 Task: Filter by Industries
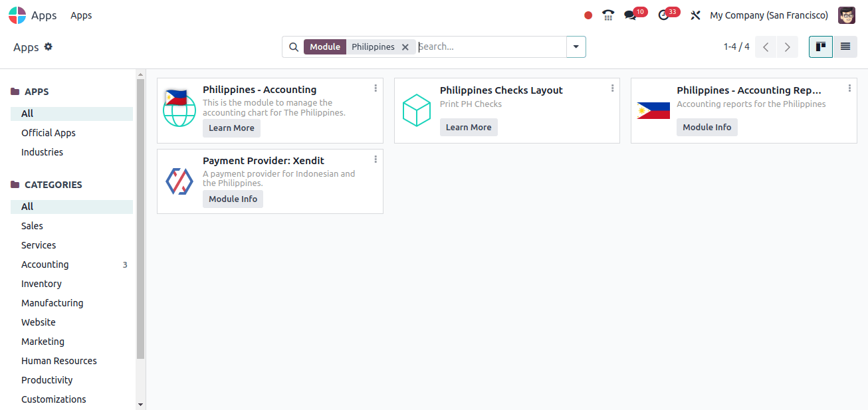point(72,152)
